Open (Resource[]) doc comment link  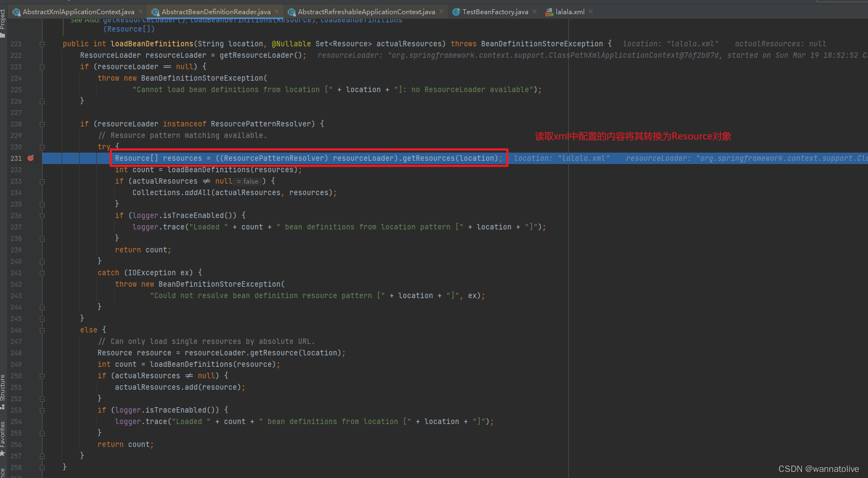(x=129, y=29)
